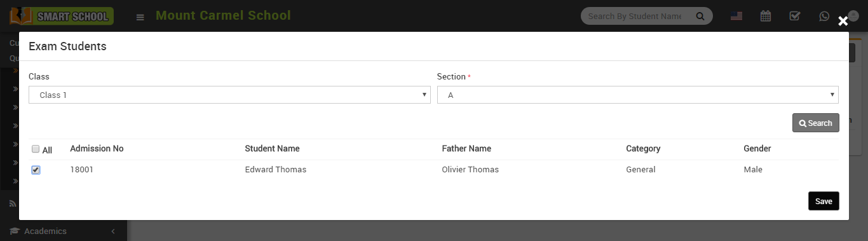868x241 pixels.
Task: Collapse the Academics sidebar menu
Action: 113,231
